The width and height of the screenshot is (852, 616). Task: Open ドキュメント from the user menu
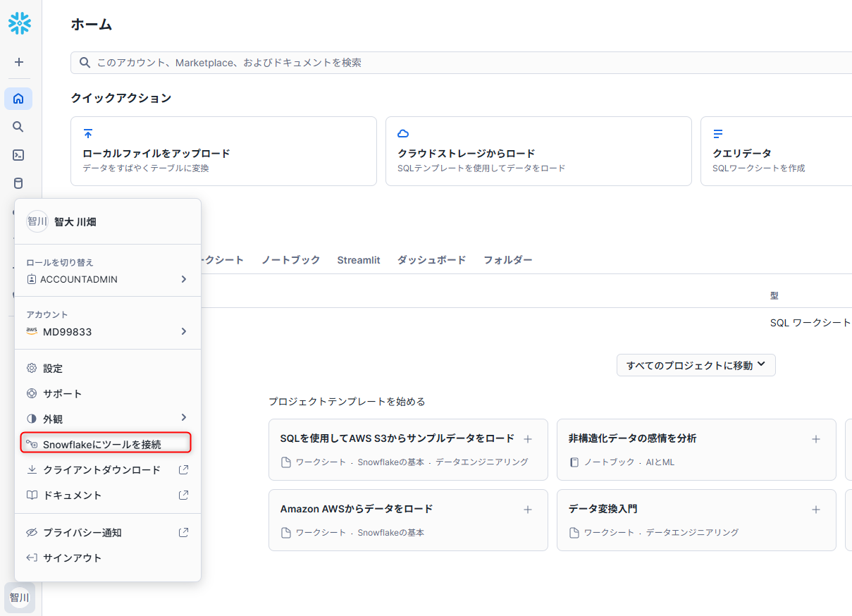click(108, 495)
